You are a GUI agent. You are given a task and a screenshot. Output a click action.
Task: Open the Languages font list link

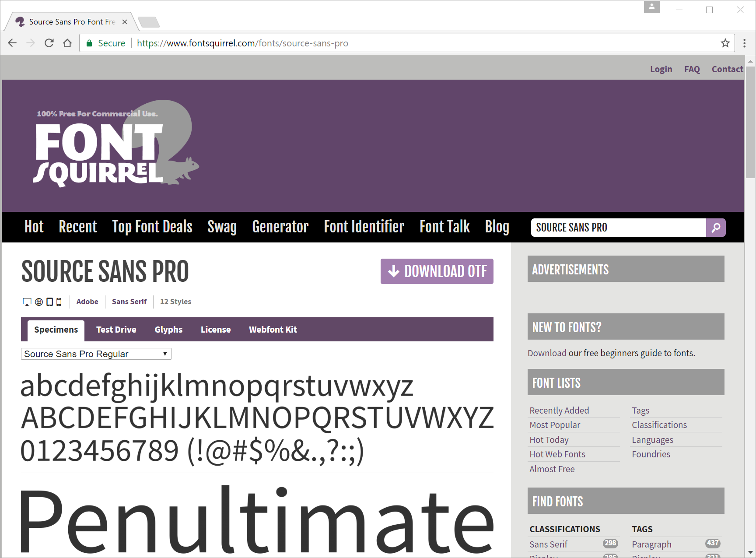point(652,440)
